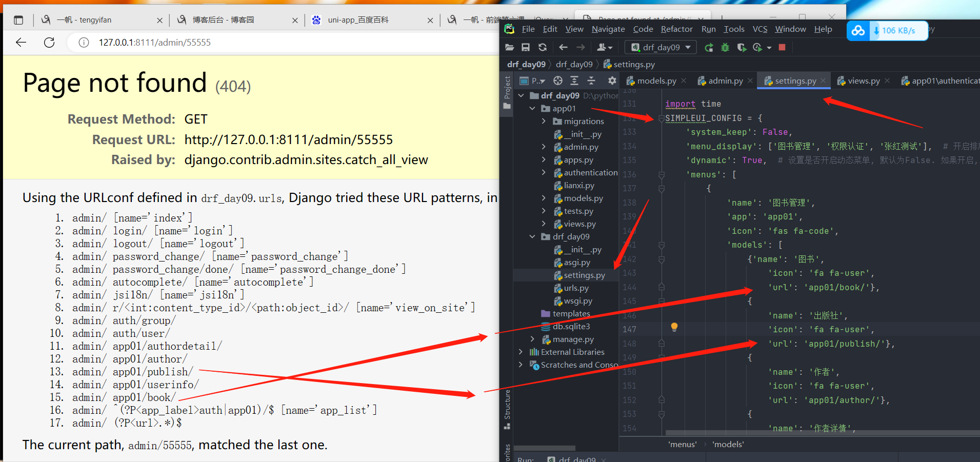The width and height of the screenshot is (980, 462).
Task: Click 'models' in the editor breadcrumb footer
Action: click(x=728, y=444)
